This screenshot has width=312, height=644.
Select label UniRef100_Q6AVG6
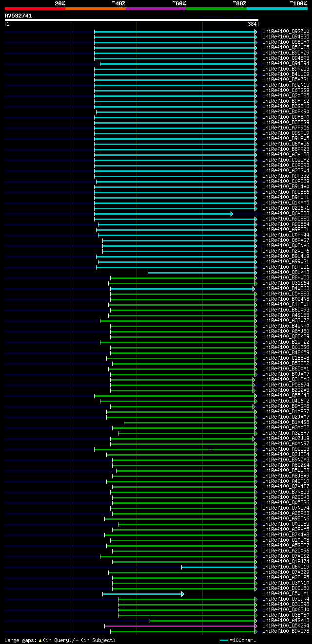286,144
